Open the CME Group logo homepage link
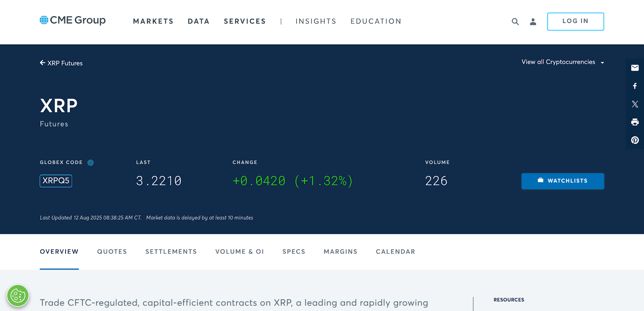Image resolution: width=644 pixels, height=311 pixels. click(72, 20)
